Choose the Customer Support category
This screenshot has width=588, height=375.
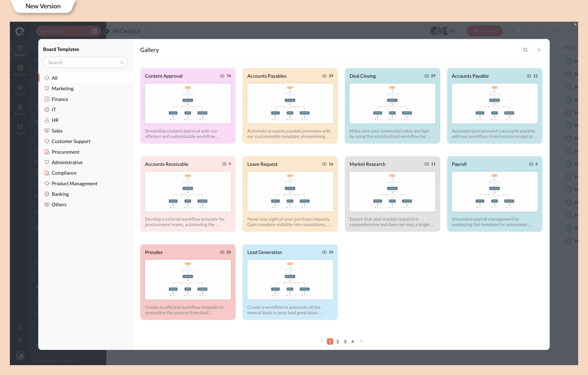click(x=71, y=141)
